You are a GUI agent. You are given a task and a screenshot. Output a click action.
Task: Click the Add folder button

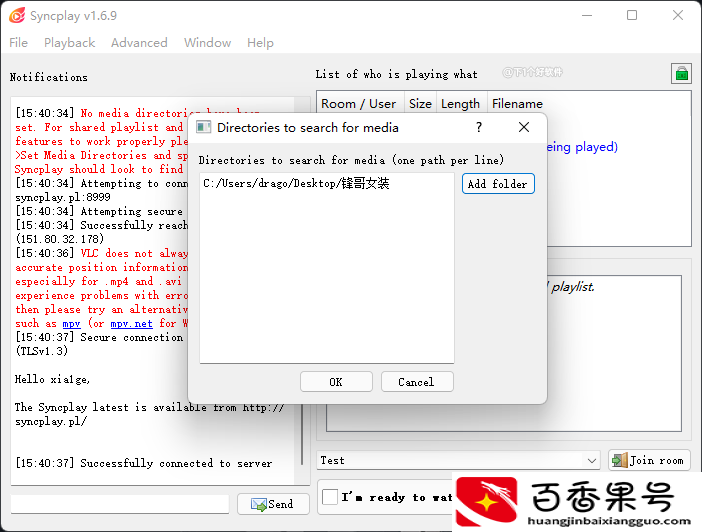coord(498,184)
